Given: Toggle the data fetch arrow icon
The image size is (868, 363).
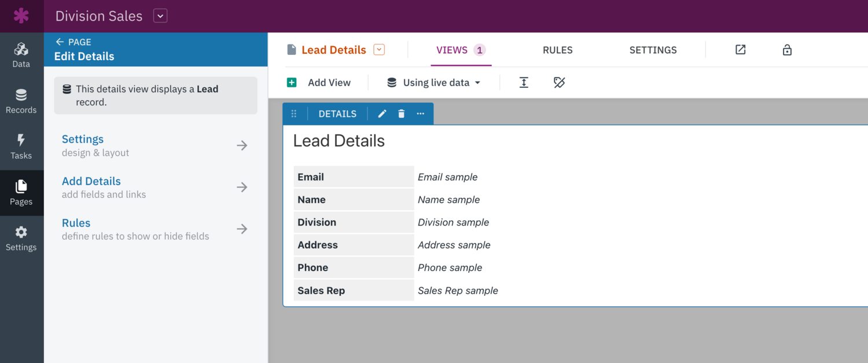Looking at the screenshot, I should coord(524,82).
